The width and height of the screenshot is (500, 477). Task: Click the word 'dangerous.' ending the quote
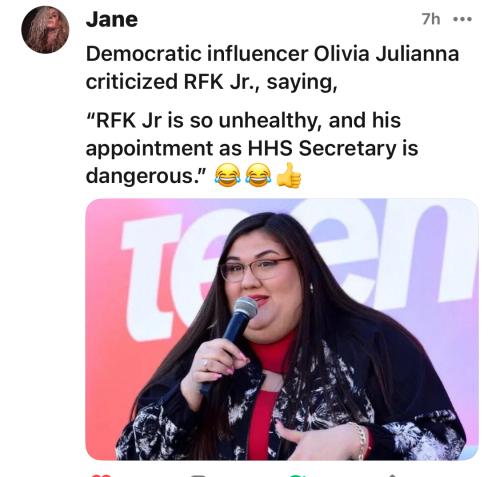(x=147, y=176)
